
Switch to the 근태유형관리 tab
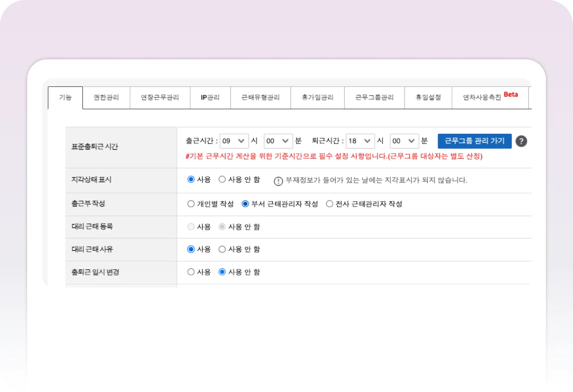[260, 97]
